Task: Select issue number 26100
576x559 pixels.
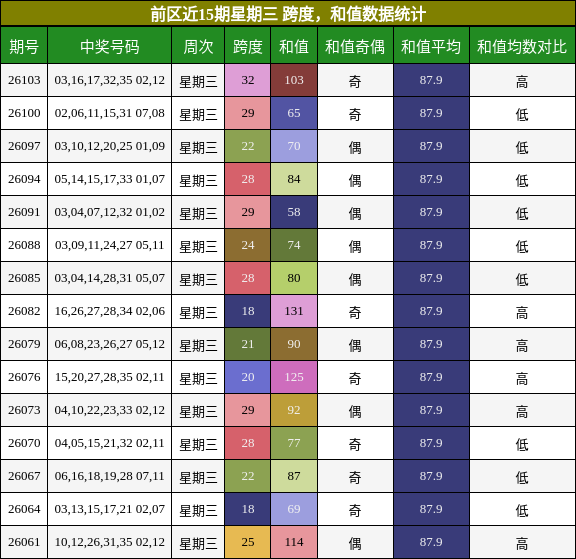Action: tap(24, 113)
